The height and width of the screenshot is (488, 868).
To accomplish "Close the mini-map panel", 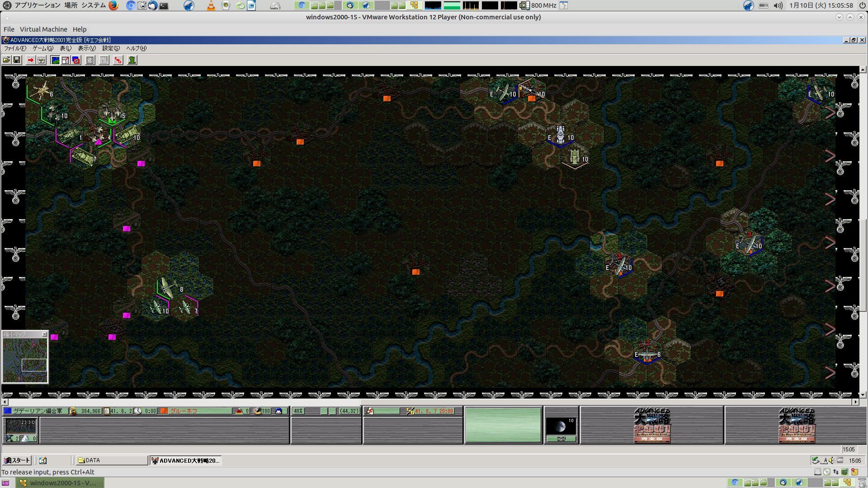I will pos(44,334).
